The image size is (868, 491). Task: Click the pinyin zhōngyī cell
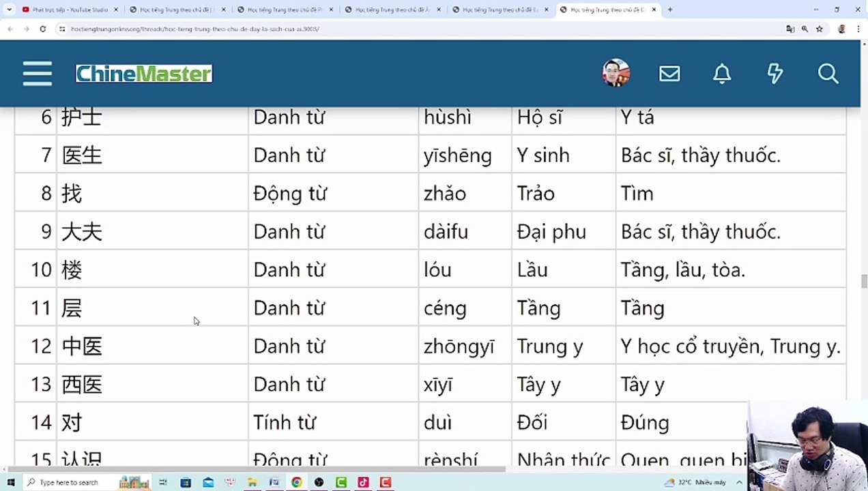click(465, 346)
